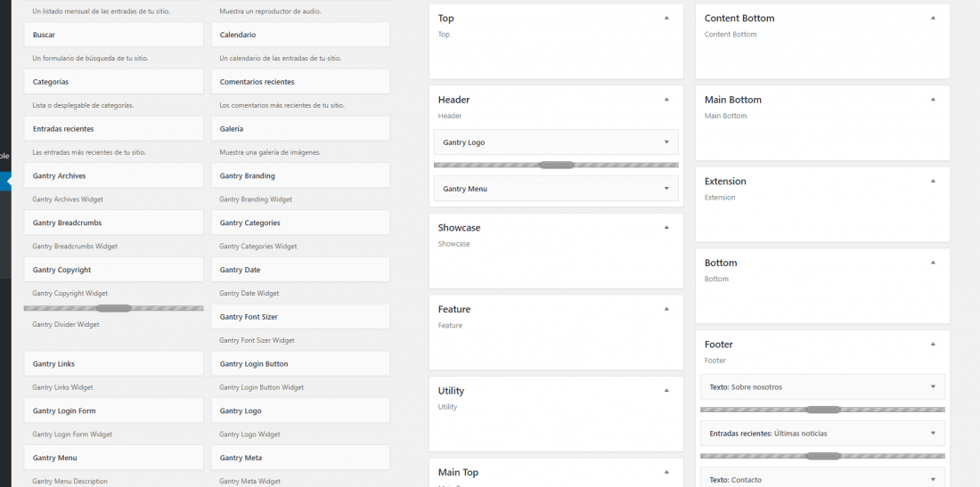Collapse the Header widget area arrow
Image resolution: width=980 pixels, height=487 pixels.
pyautogui.click(x=666, y=100)
